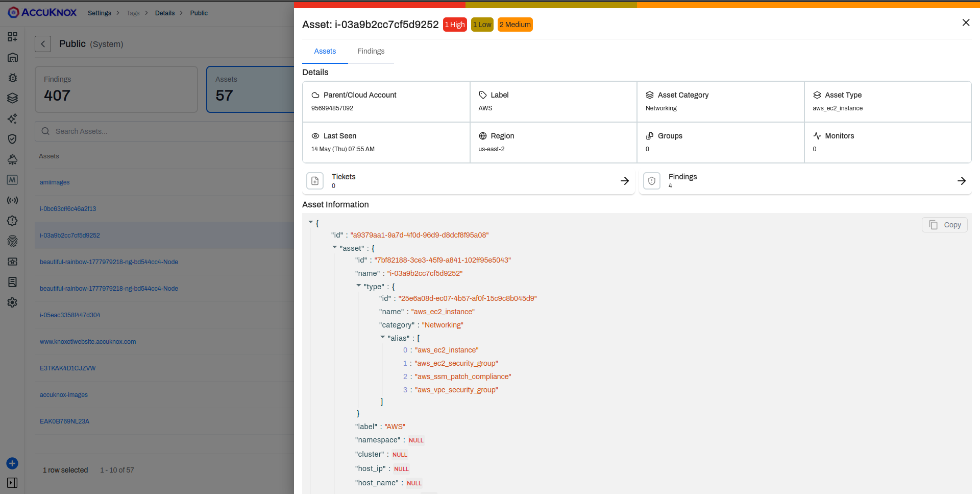Open Tickets via its arrow icon
The image size is (980, 494).
coord(625,181)
